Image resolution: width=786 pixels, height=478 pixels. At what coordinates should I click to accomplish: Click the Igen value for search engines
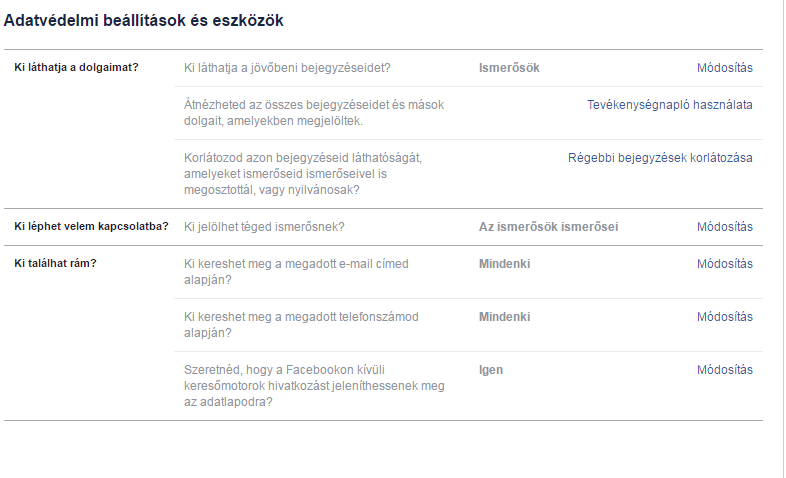[491, 370]
